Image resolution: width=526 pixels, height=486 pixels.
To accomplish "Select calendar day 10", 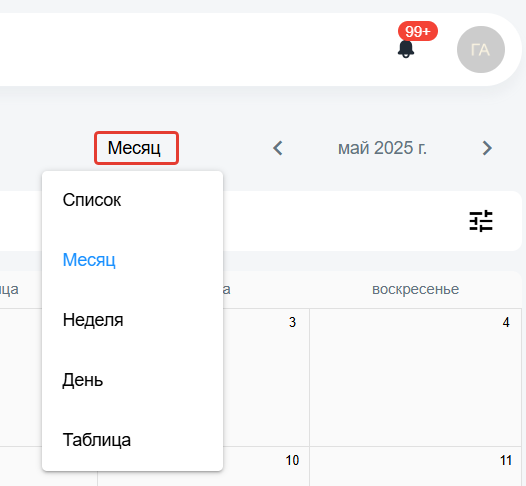I will point(266,466).
